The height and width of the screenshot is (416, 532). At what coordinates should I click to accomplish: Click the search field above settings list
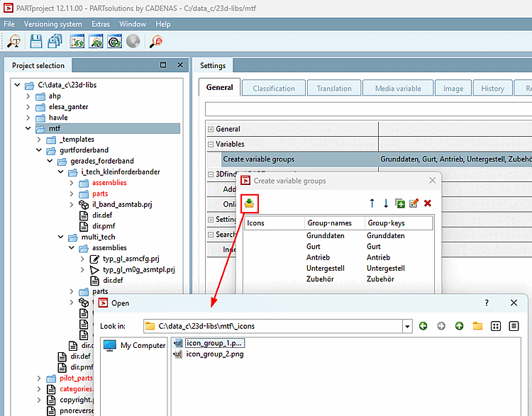[x=368, y=109]
